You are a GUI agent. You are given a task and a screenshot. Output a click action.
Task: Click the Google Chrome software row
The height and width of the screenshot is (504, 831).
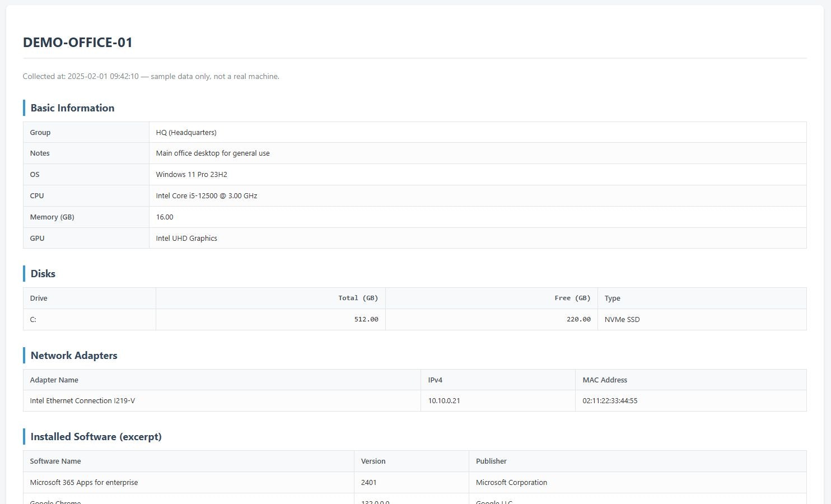pos(55,501)
